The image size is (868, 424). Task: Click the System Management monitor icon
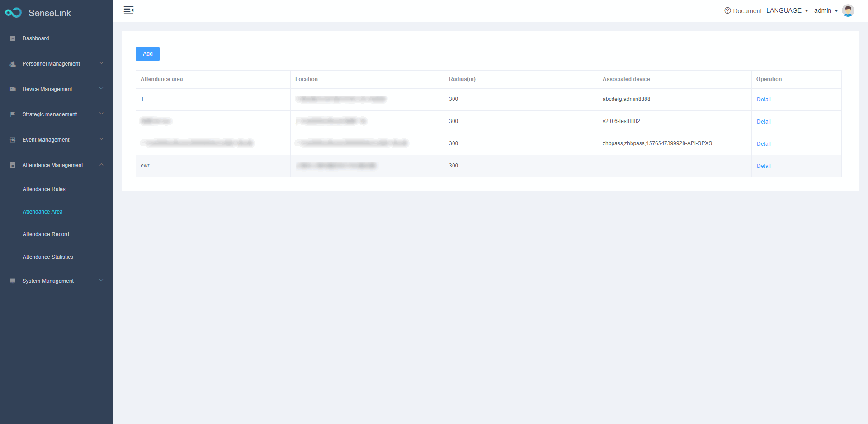13,281
